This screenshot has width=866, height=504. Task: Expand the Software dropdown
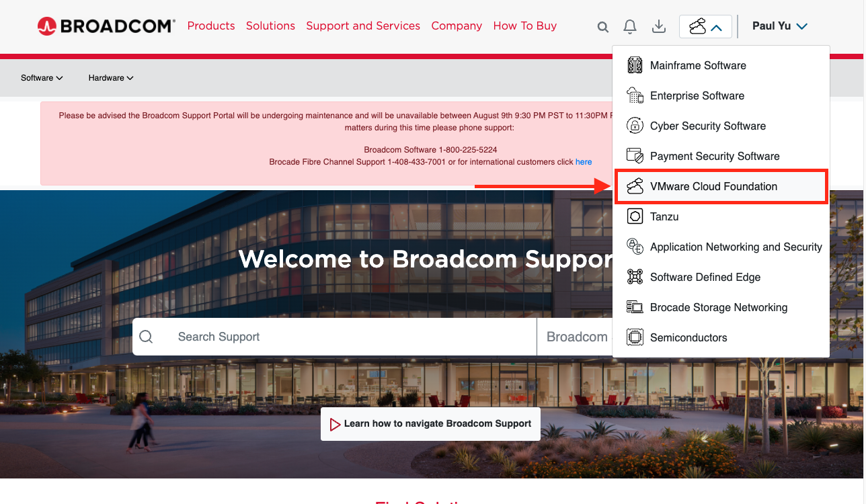[42, 78]
